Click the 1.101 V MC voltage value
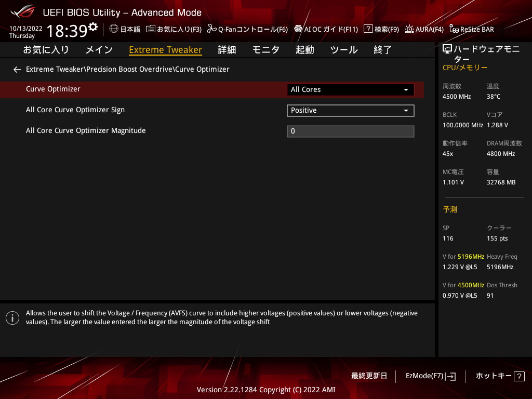 [x=453, y=182]
